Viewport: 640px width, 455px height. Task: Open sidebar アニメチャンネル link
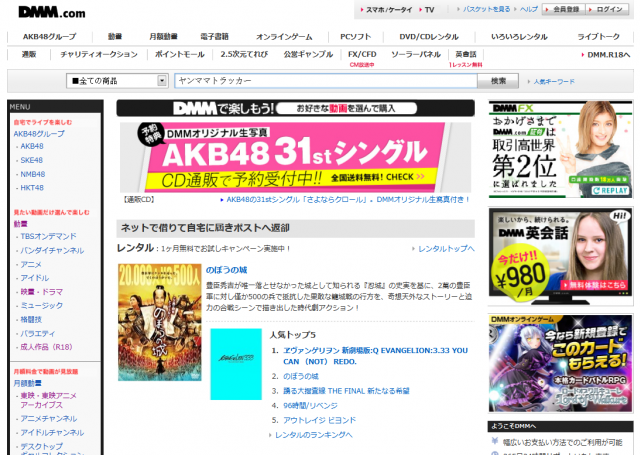click(x=49, y=419)
